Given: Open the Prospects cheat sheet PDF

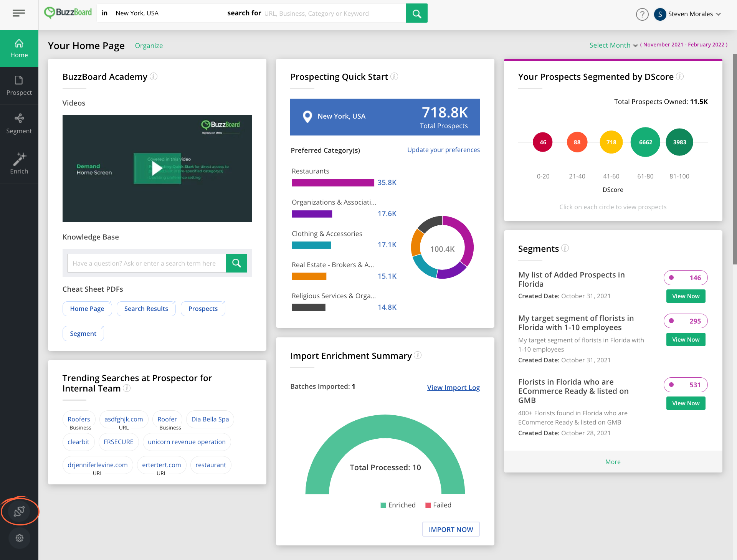Looking at the screenshot, I should pos(203,309).
